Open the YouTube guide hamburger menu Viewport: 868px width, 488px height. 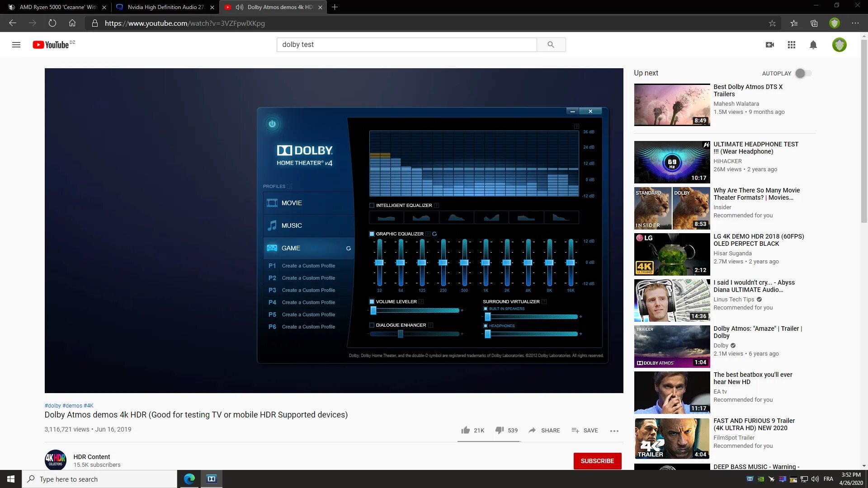point(16,45)
